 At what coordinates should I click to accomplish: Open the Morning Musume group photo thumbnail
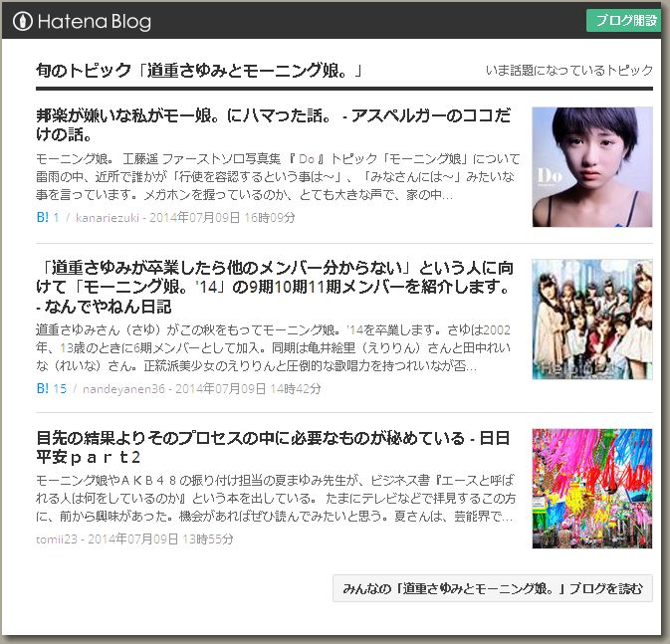592,320
